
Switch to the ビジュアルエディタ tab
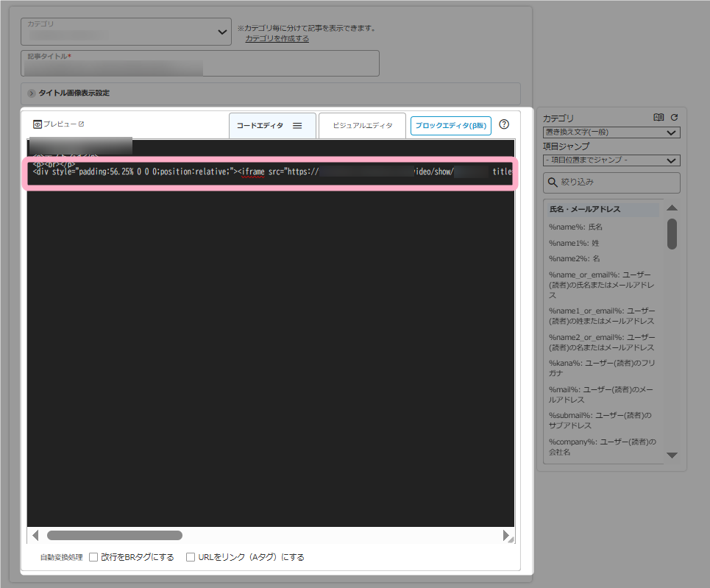click(x=362, y=126)
